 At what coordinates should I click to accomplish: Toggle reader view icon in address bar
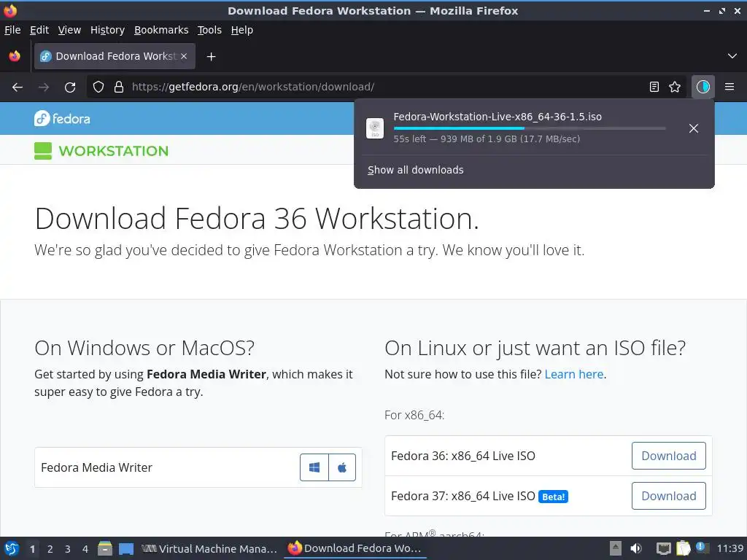pos(654,87)
